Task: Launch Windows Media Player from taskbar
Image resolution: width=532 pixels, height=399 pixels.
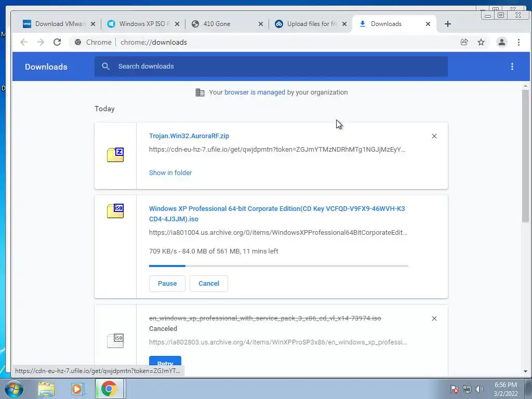Action: [77, 389]
